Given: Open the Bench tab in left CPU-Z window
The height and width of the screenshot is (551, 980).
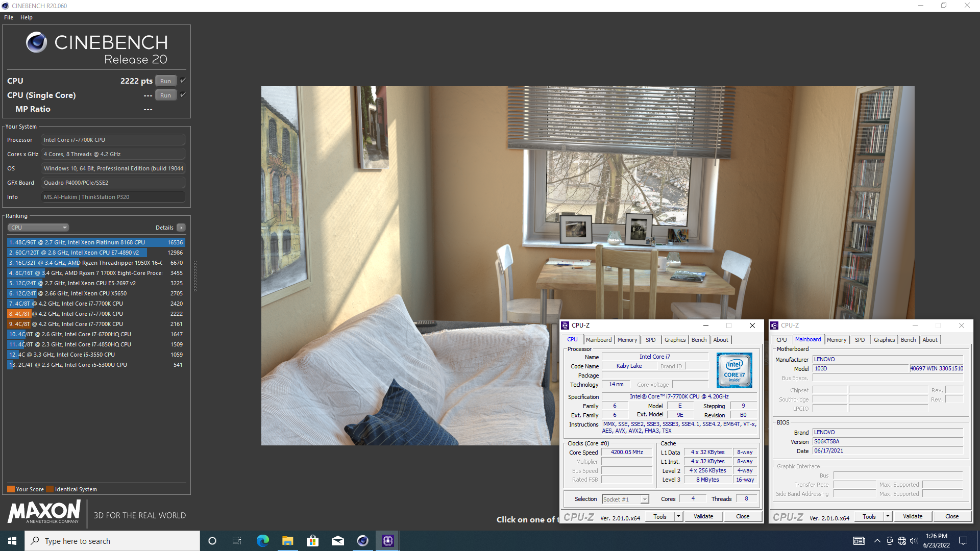Looking at the screenshot, I should (x=699, y=340).
